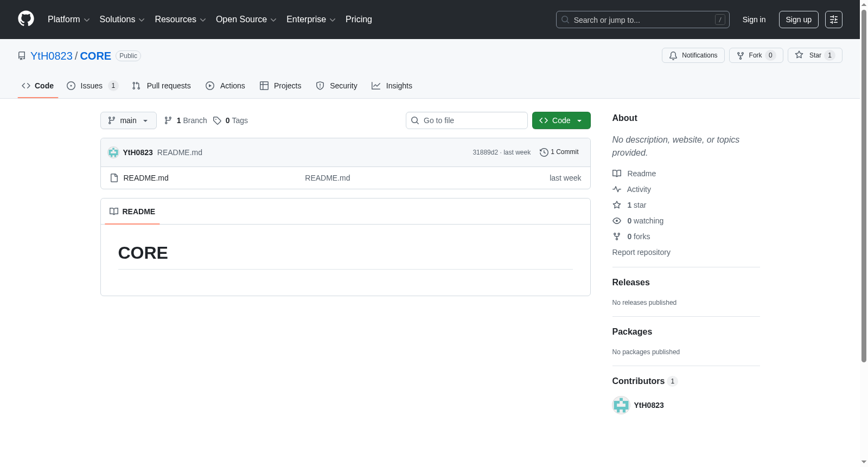
Task: Click the pulse icon beside Activity
Action: [x=617, y=189]
